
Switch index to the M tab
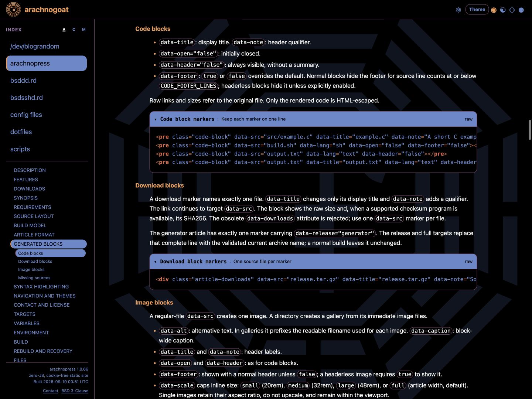click(x=84, y=30)
